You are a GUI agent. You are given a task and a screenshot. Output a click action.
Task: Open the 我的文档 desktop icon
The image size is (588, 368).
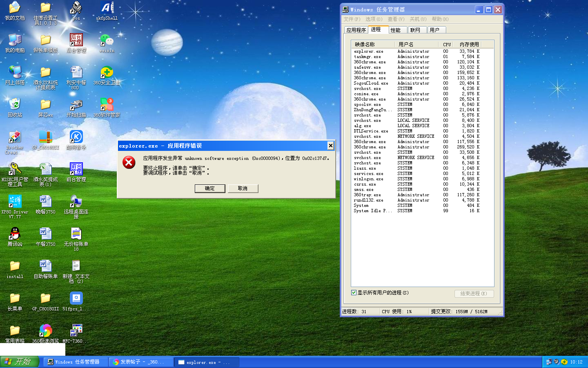tap(15, 11)
